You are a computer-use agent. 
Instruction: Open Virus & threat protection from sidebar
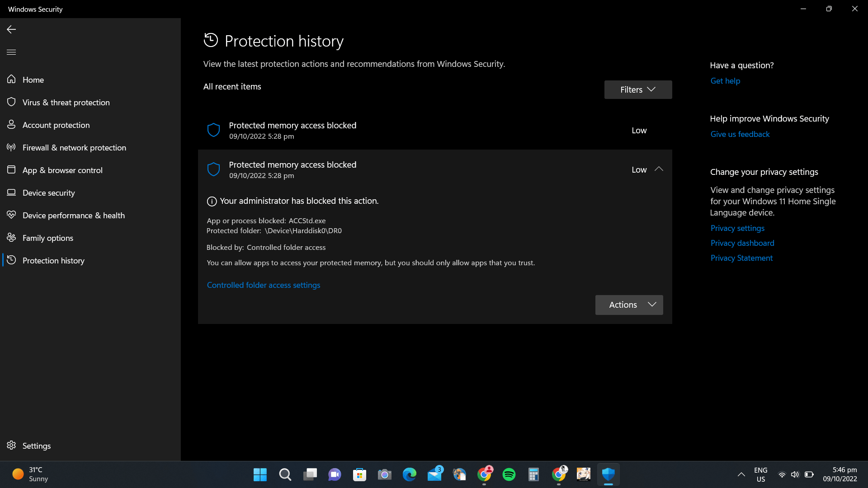tap(66, 102)
